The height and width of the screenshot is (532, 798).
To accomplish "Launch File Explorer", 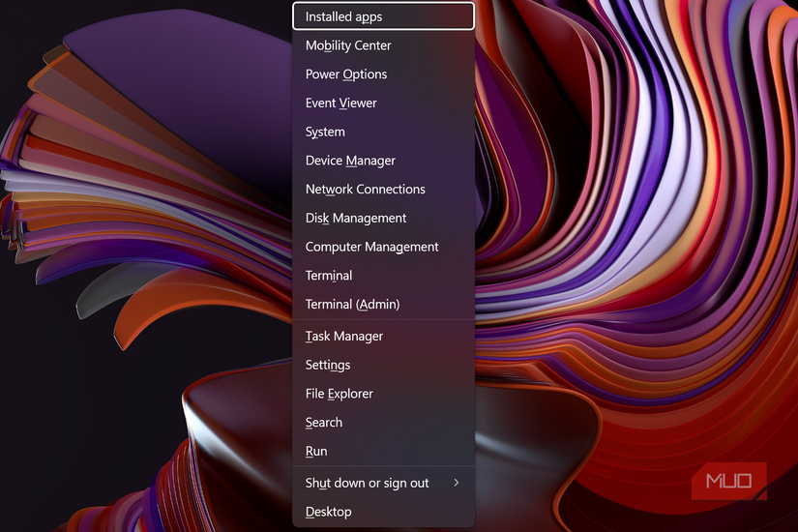I will 383,394.
